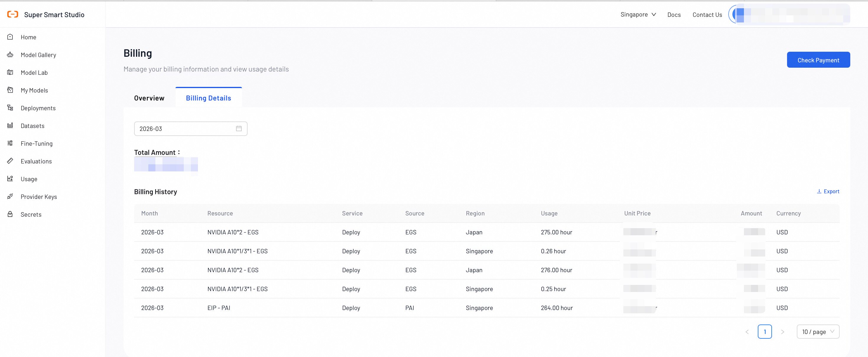Open the Datasets menu label
Viewport: 868px width, 357px height.
pos(32,126)
